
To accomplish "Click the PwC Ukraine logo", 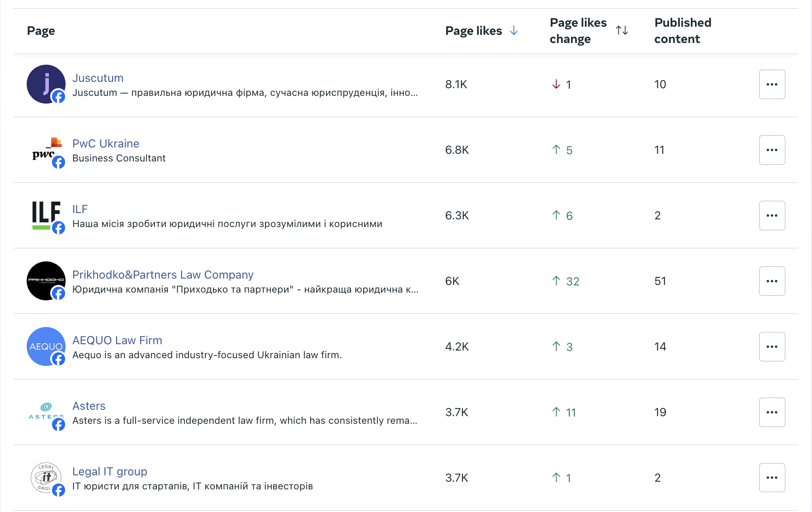I will pos(46,150).
